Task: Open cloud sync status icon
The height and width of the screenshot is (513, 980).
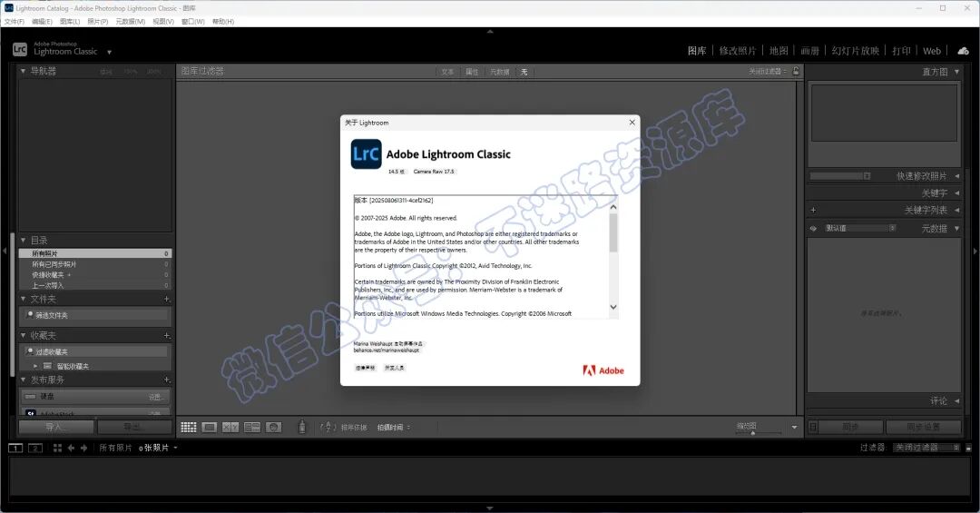Action: (963, 51)
